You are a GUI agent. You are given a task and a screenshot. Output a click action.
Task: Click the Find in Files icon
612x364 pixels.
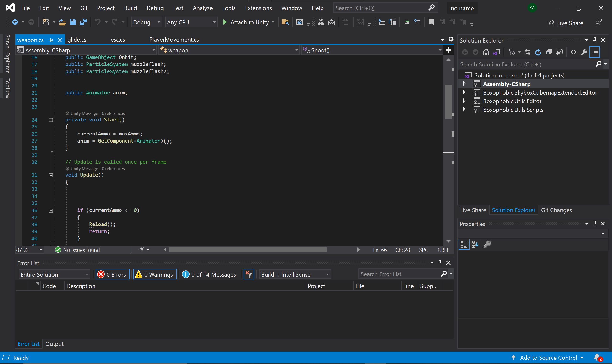point(285,22)
